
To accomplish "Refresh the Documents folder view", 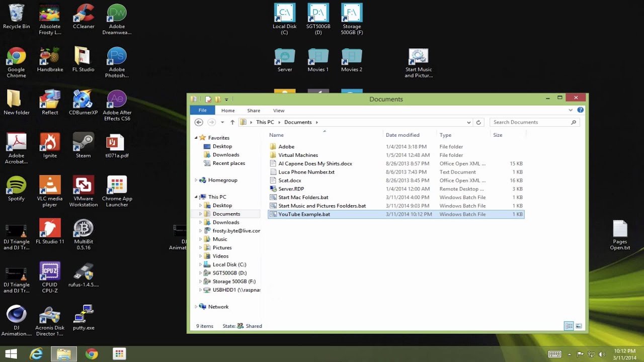I will [478, 122].
